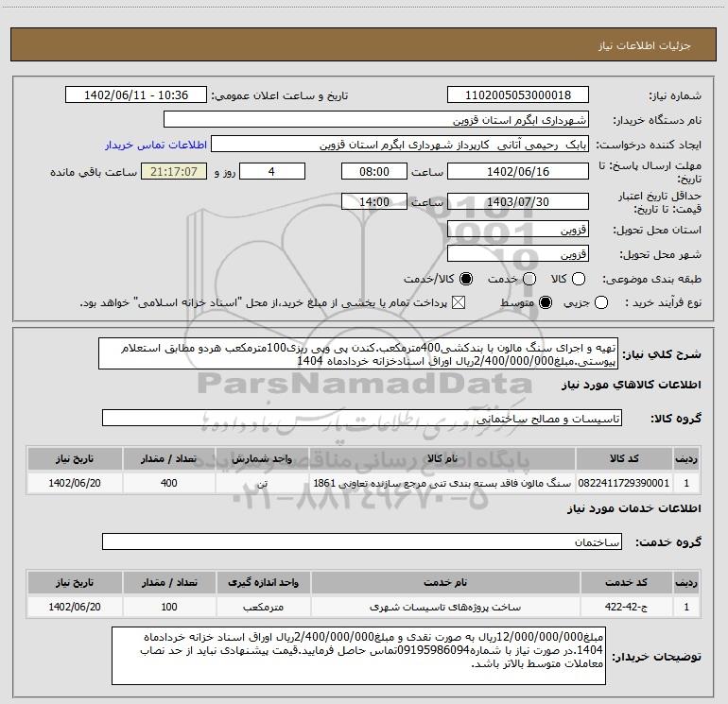
Task: Click the service group field ساختمان
Action: click(x=362, y=541)
